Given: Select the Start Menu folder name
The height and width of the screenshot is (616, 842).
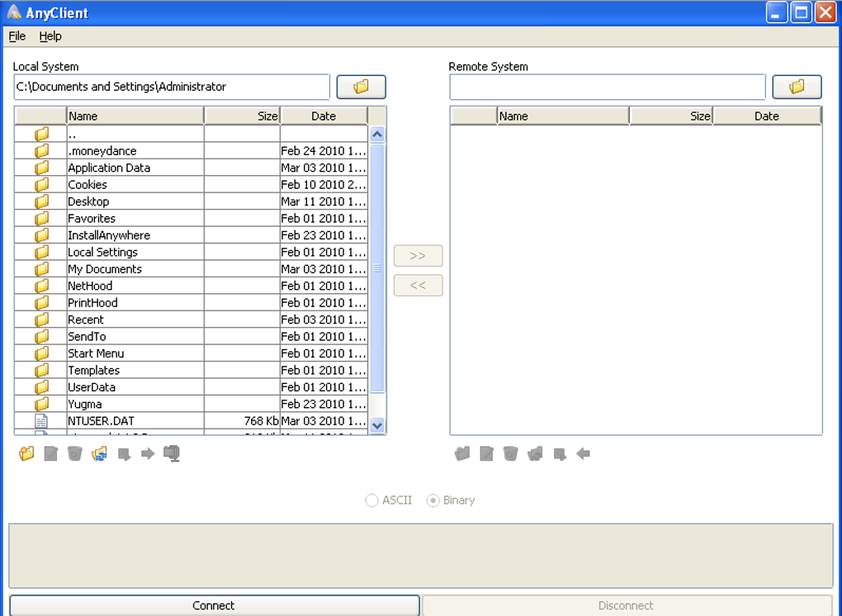Looking at the screenshot, I should pos(96,353).
